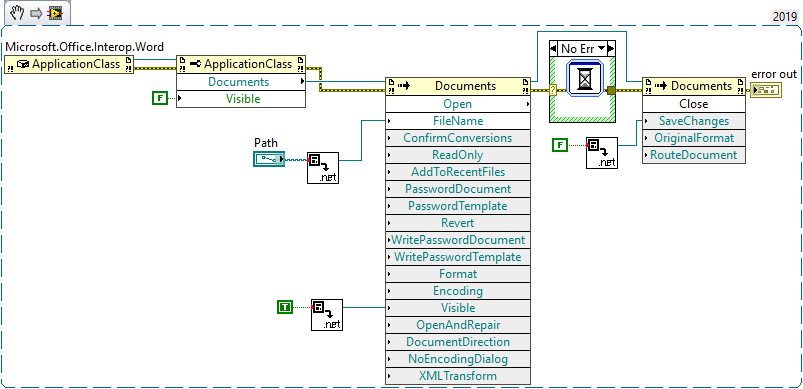This screenshot has height=389, width=803.
Task: Toggle True constant wired to Visible parameter
Action: tap(285, 307)
